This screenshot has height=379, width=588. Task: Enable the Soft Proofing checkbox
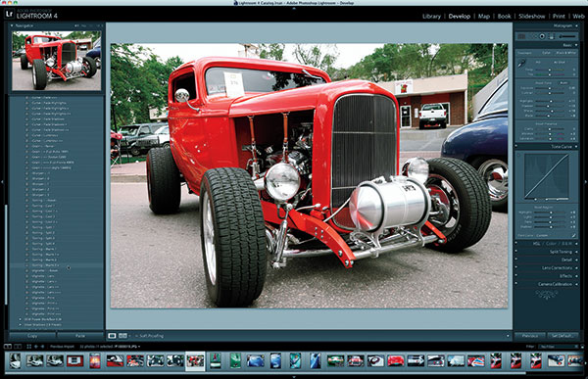[137, 336]
